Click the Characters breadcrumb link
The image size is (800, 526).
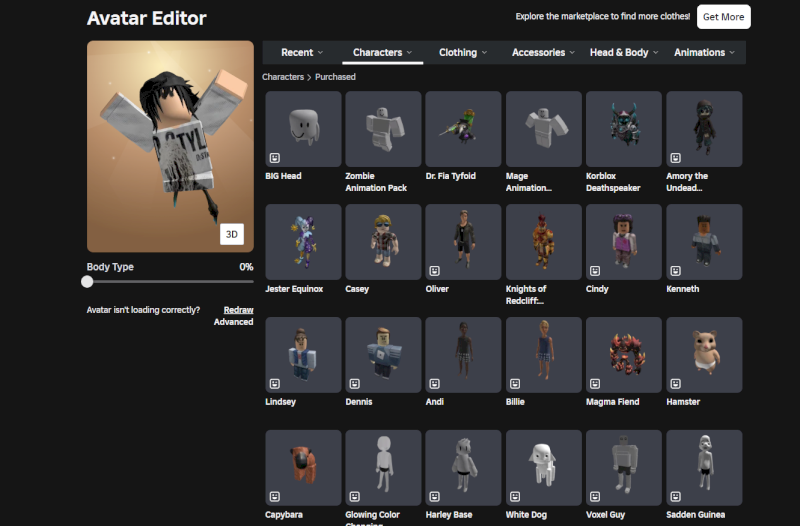283,77
